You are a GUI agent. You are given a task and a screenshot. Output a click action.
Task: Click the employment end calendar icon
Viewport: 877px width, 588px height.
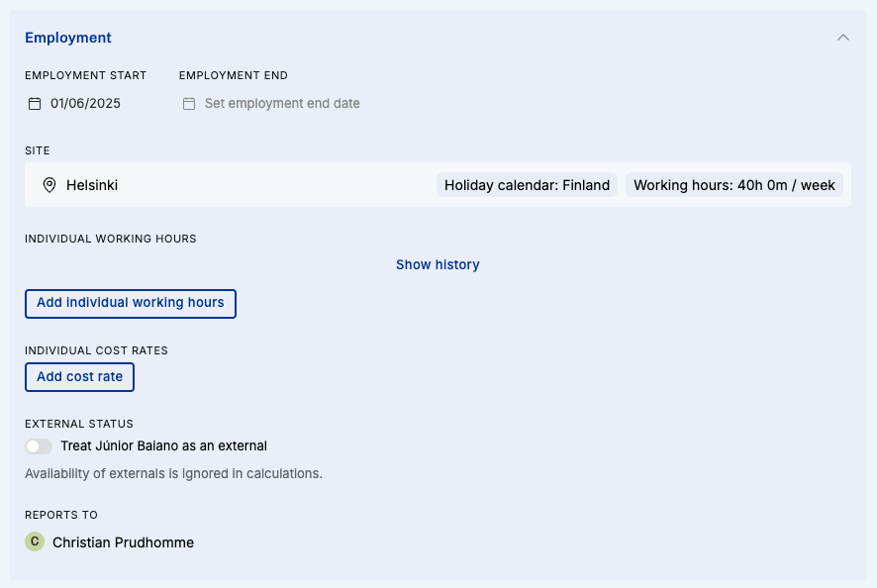[189, 104]
